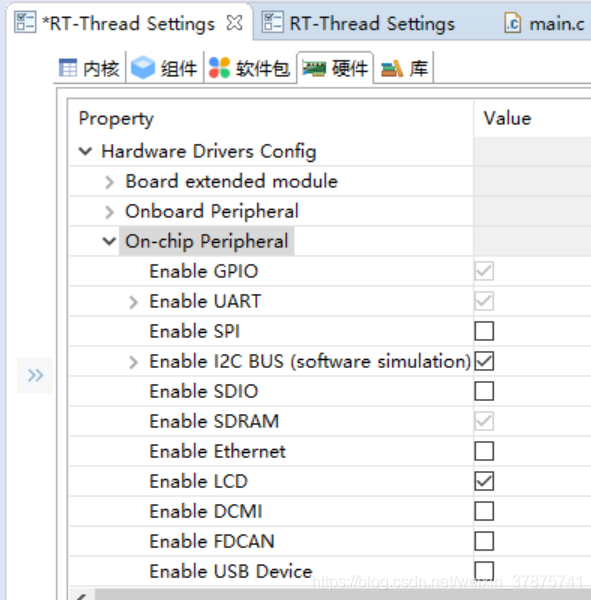Select the Enable LCD row label
This screenshot has width=591, height=600.
199,481
